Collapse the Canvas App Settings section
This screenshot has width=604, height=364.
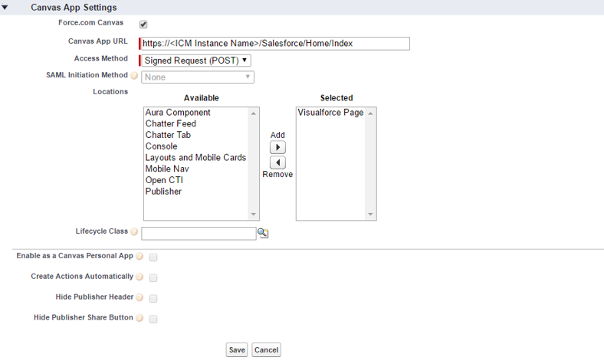pyautogui.click(x=5, y=7)
